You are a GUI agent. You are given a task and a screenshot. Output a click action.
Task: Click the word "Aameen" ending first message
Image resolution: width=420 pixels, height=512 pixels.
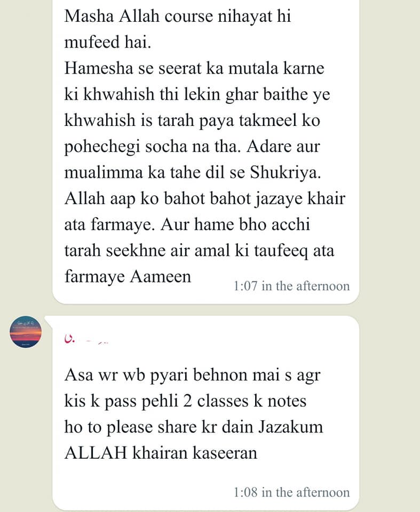coord(161,277)
